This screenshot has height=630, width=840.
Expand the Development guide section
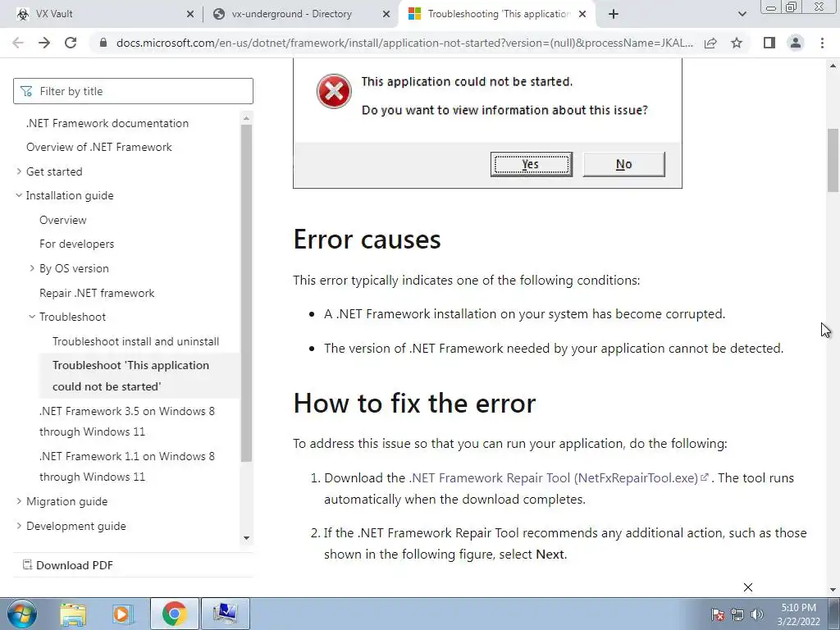(19, 526)
